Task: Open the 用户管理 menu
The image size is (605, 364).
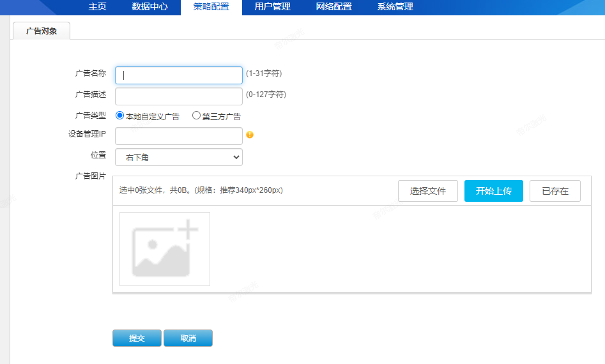Action: 272,7
